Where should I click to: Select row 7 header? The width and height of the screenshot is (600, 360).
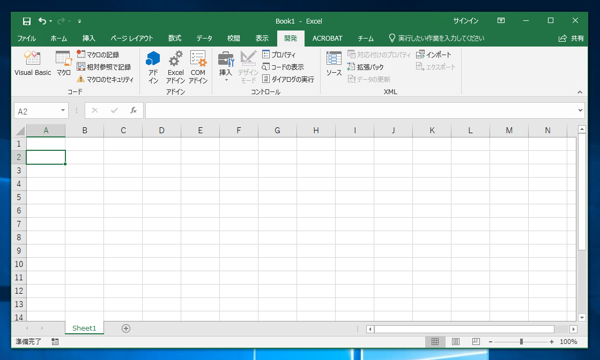tap(19, 224)
